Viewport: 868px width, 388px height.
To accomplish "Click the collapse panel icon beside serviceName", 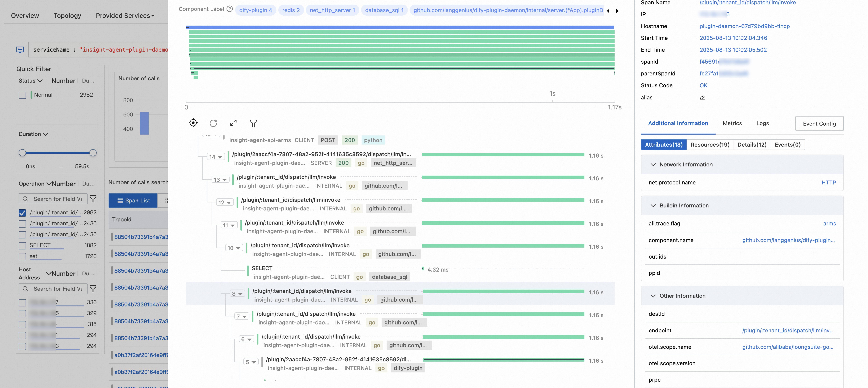I will click(x=20, y=50).
